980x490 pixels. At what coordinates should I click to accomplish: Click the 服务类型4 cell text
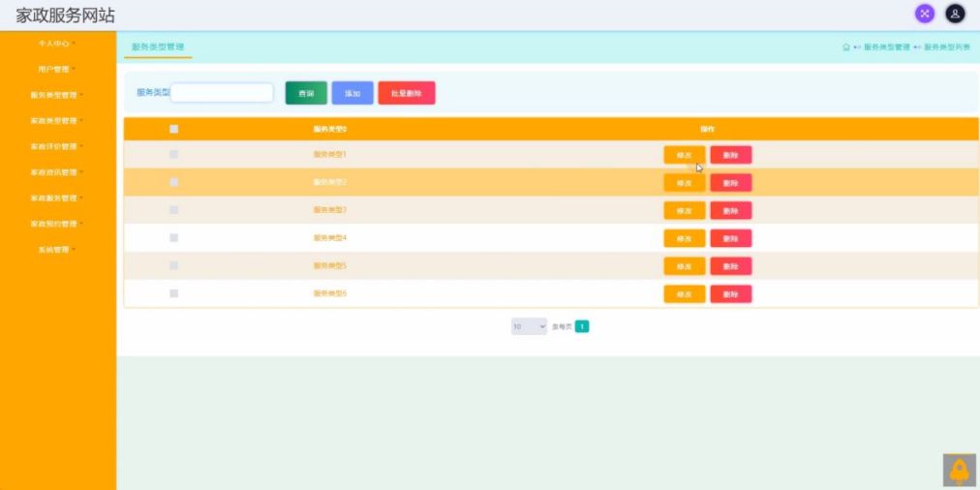tap(329, 237)
